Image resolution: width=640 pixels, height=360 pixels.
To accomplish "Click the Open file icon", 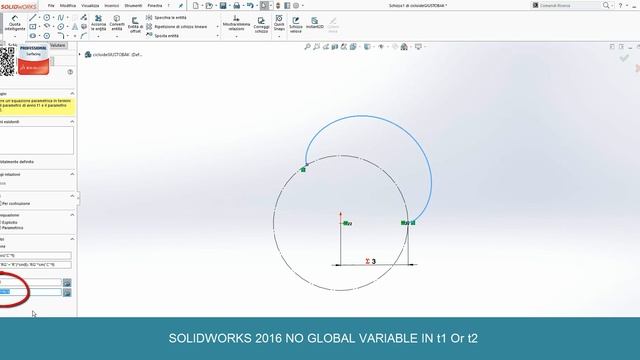I will (209, 6).
